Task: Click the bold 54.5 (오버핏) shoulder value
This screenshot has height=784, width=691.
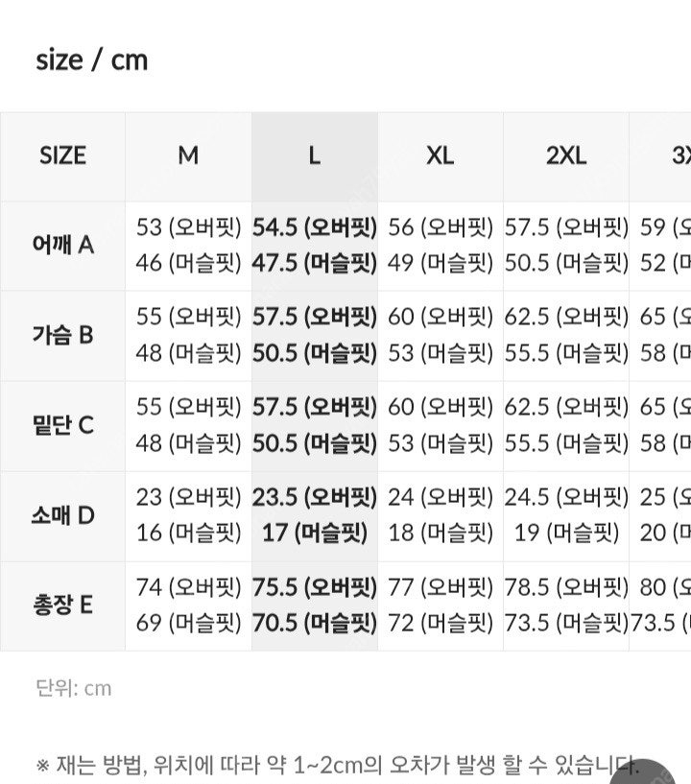Action: pyautogui.click(x=314, y=227)
